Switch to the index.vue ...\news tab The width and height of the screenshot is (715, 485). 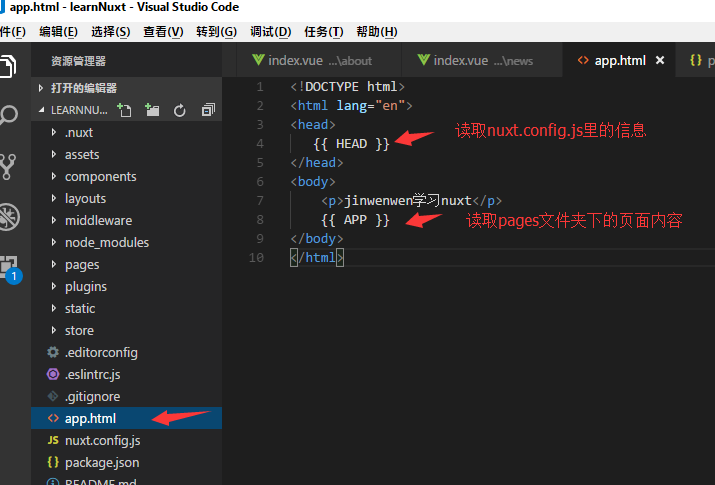coord(482,60)
